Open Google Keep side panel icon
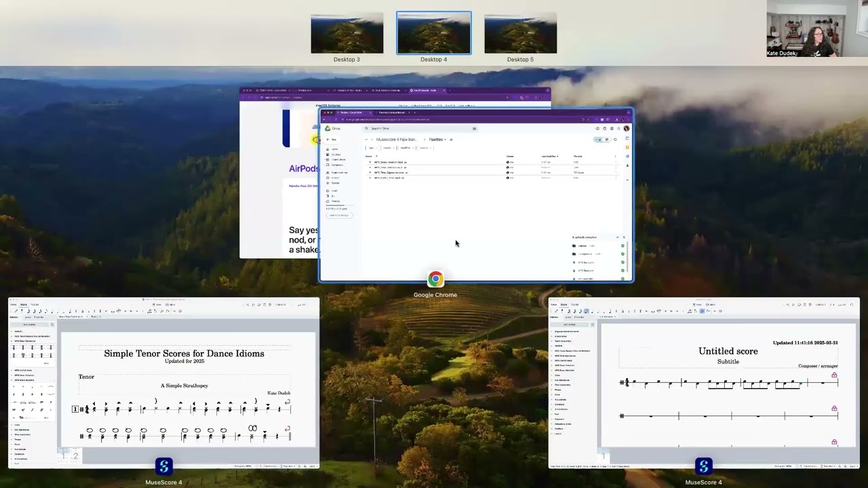The height and width of the screenshot is (488, 868). [x=627, y=147]
